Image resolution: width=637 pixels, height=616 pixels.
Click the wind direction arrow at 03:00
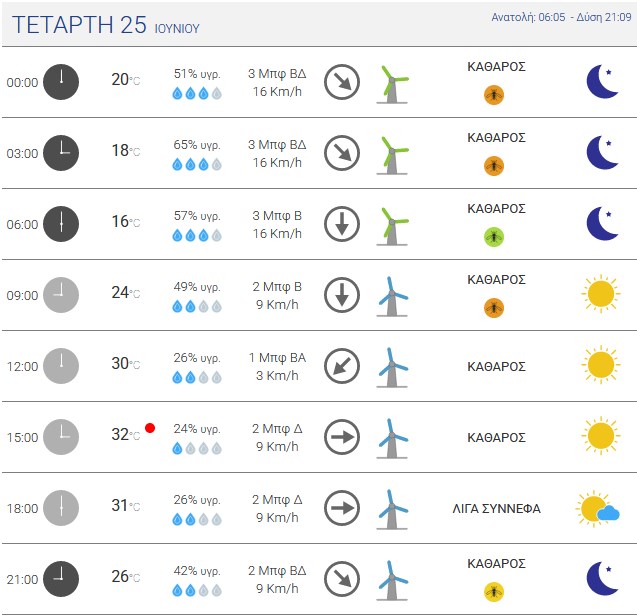(x=342, y=153)
